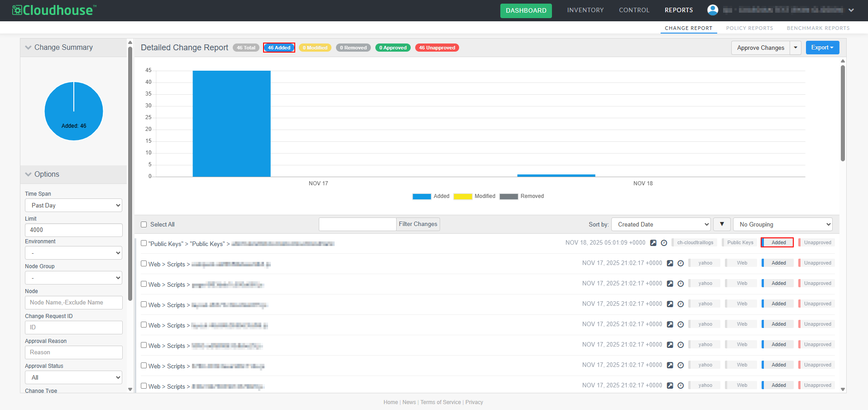Open the Time Span dropdown

74,205
